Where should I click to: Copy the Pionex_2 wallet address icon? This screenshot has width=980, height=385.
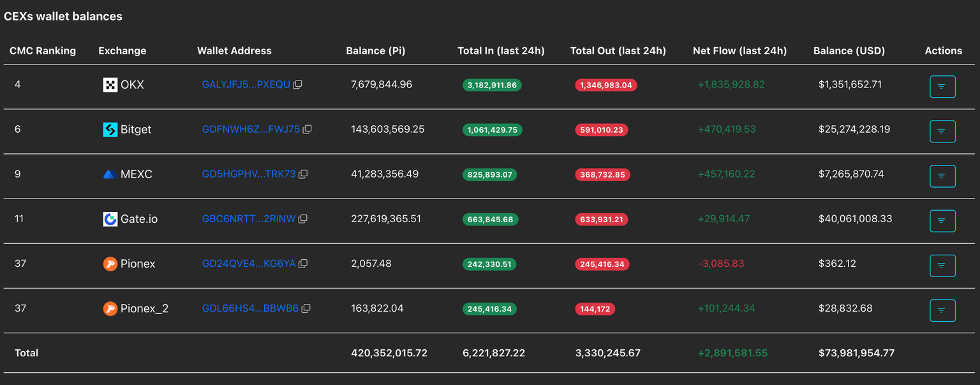pyautogui.click(x=306, y=308)
